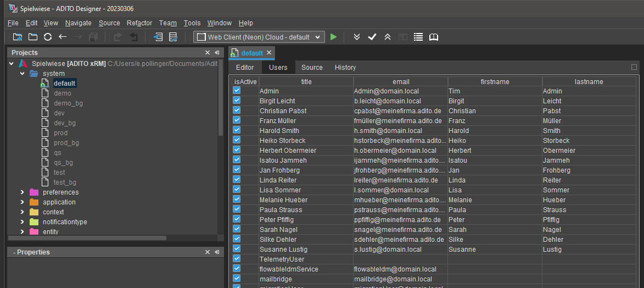Expand the entity folder
The image size is (644, 288).
pos(23,231)
